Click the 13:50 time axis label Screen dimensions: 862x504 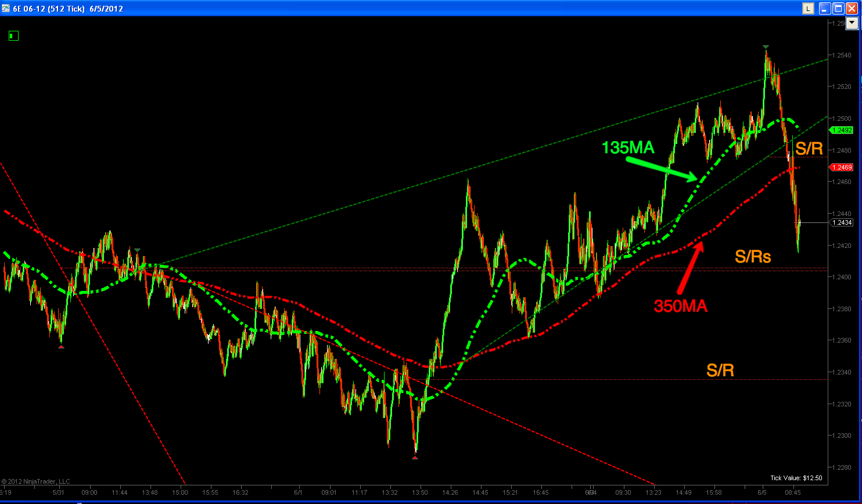point(419,492)
